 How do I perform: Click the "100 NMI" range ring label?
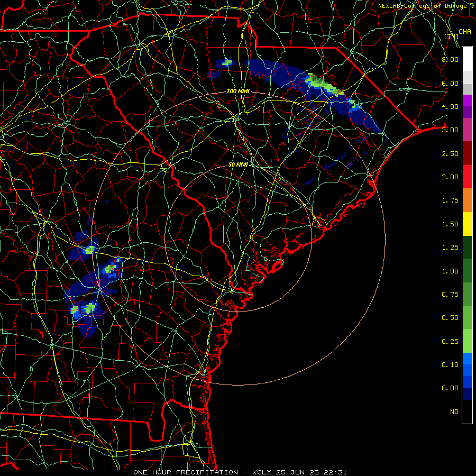[x=238, y=91]
